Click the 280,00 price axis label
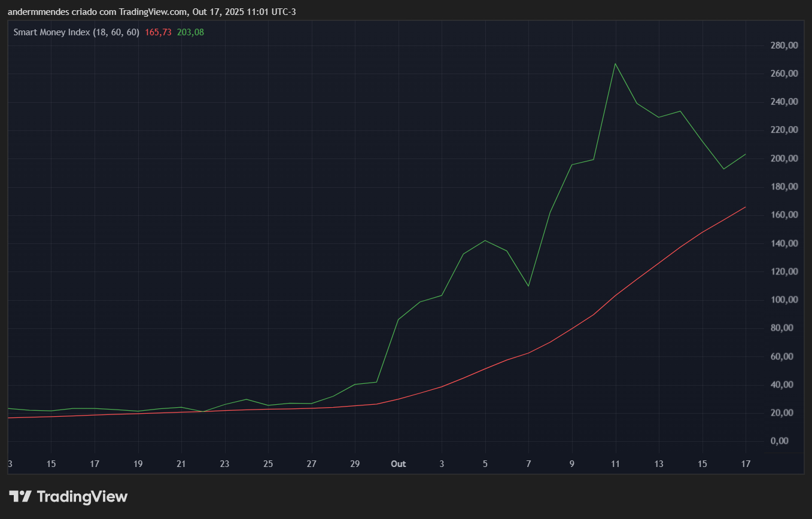 pos(784,45)
